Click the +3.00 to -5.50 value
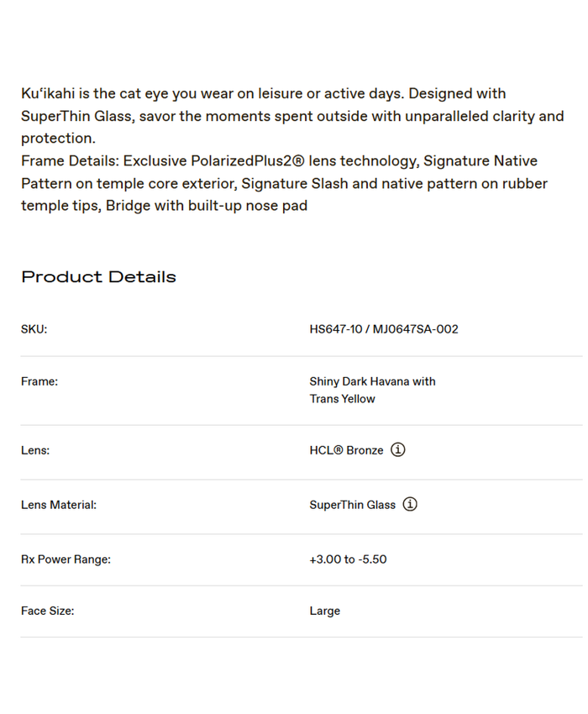 click(x=348, y=559)
